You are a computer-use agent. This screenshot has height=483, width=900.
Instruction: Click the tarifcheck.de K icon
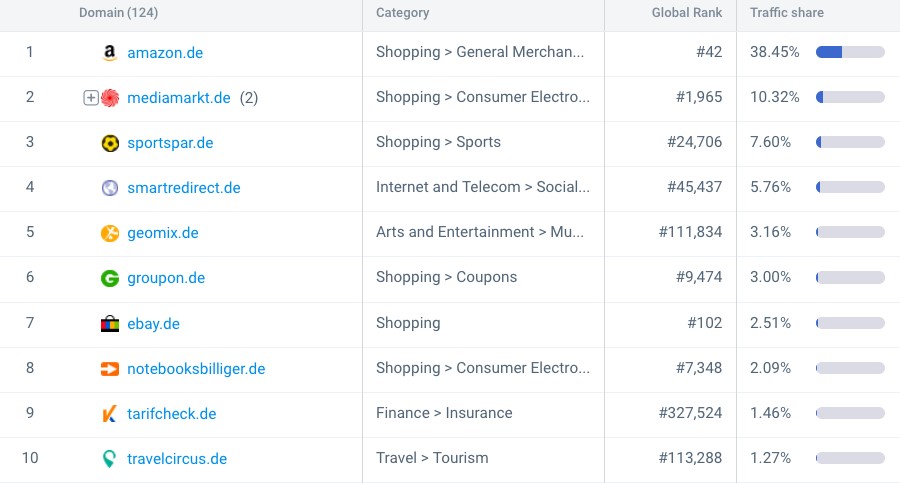[x=110, y=414]
